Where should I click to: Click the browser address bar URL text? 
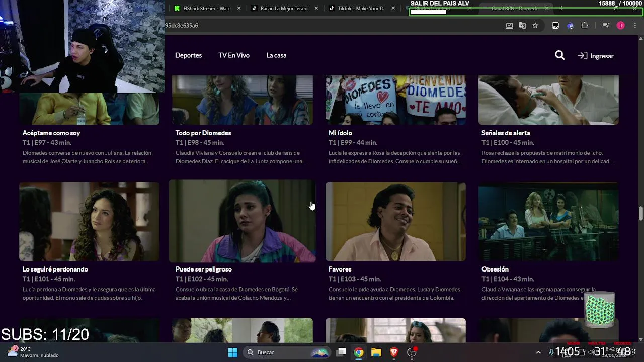click(x=182, y=25)
